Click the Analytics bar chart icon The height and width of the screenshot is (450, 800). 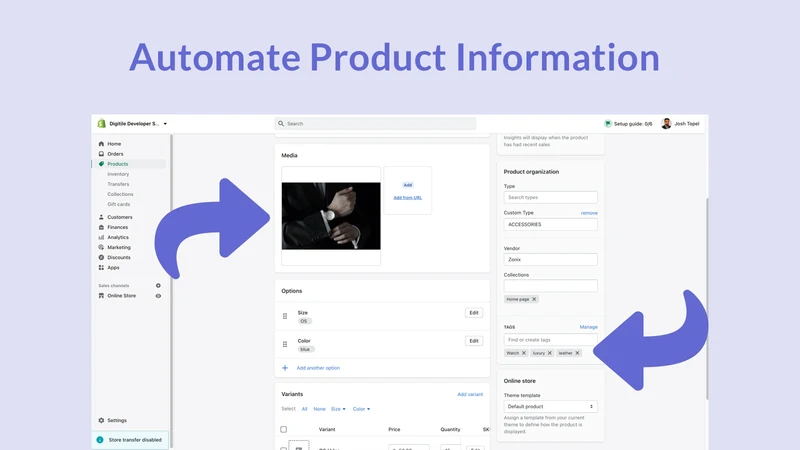101,237
